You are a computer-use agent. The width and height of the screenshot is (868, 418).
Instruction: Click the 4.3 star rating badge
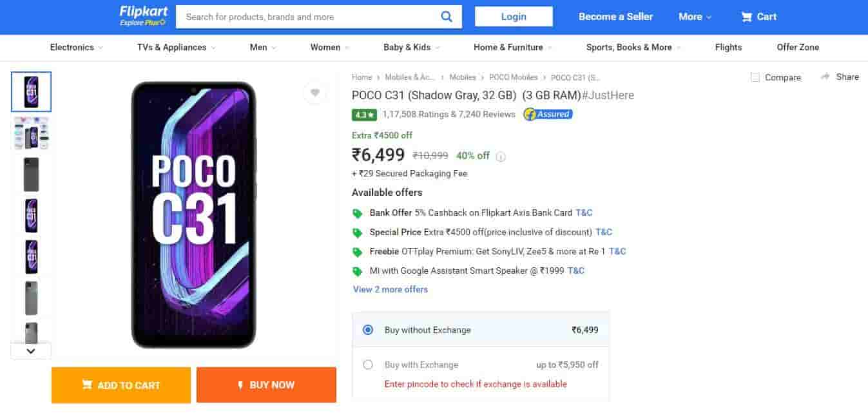[364, 115]
